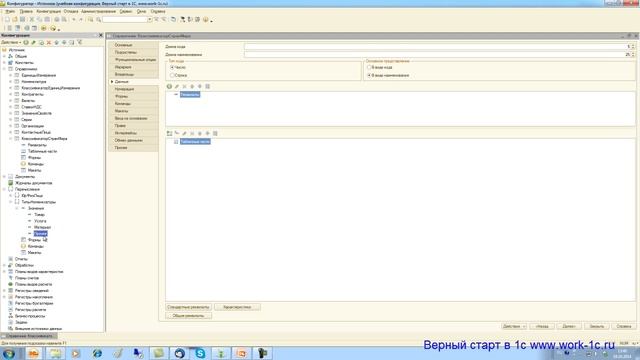
Task: Open the Действия button at window bottom
Action: (x=514, y=327)
